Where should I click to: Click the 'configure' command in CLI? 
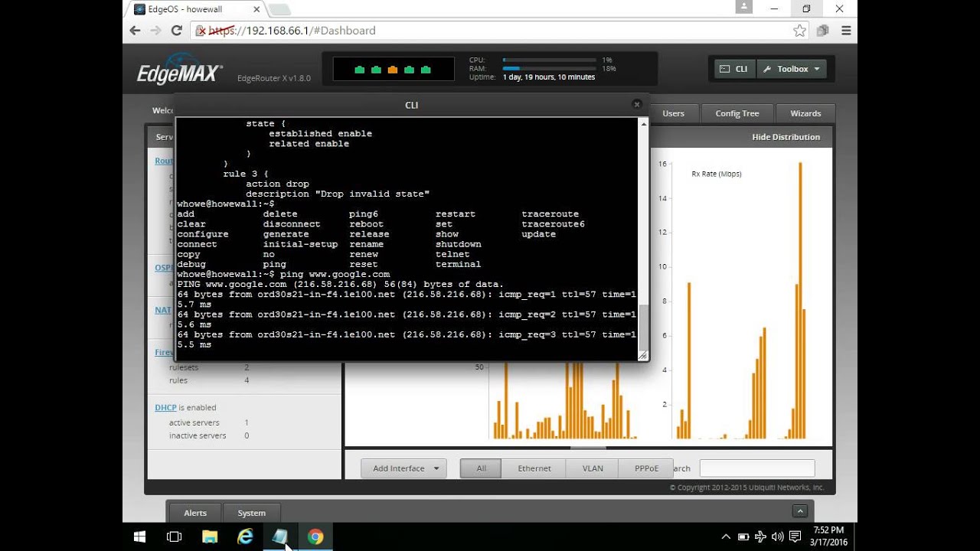coord(202,234)
